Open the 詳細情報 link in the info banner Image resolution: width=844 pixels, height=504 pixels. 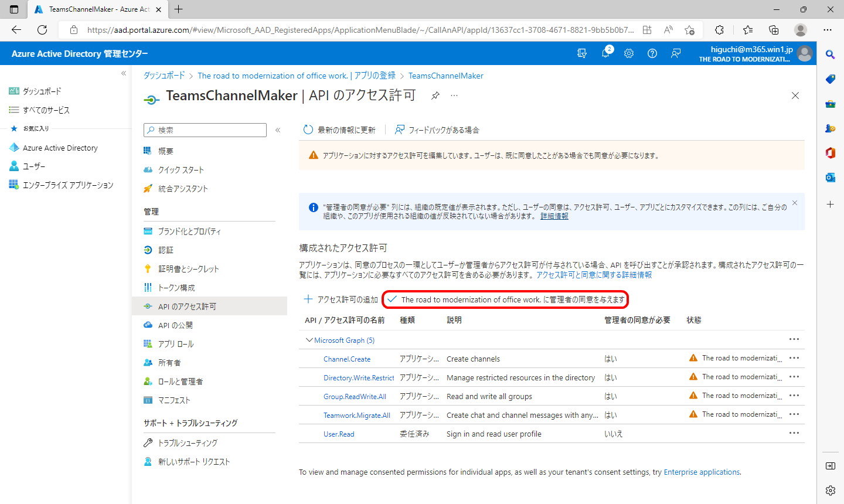(x=554, y=216)
